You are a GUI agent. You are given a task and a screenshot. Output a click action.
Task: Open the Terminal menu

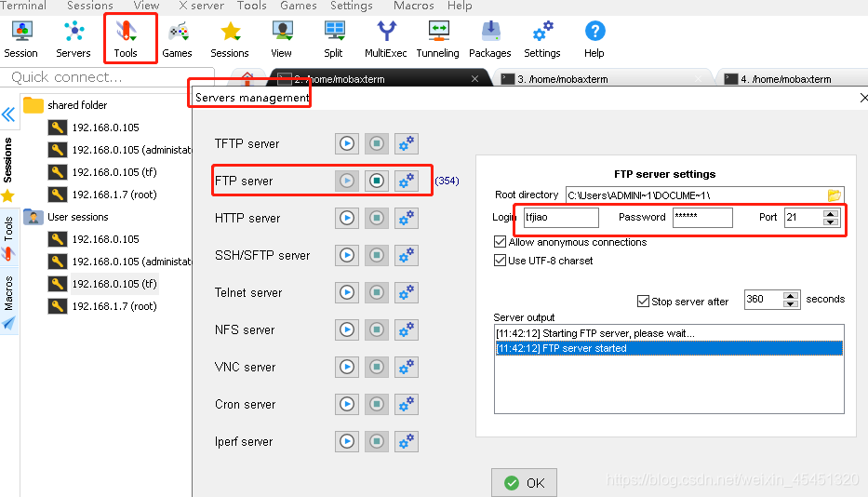pyautogui.click(x=23, y=6)
